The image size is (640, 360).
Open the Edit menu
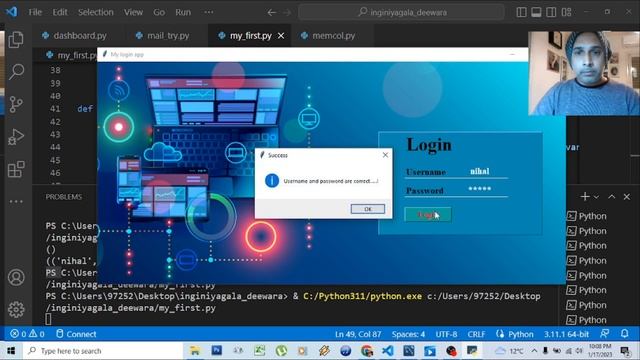[60, 12]
